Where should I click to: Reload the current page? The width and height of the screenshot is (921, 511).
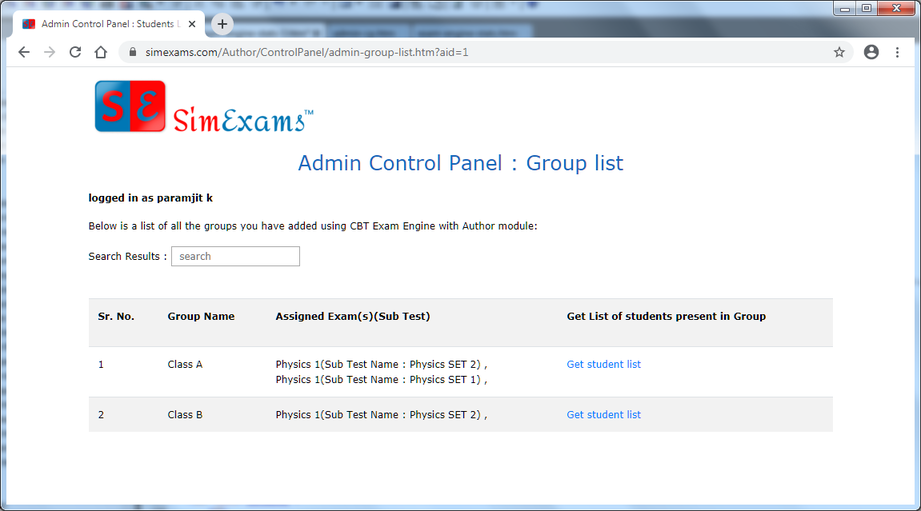(75, 52)
